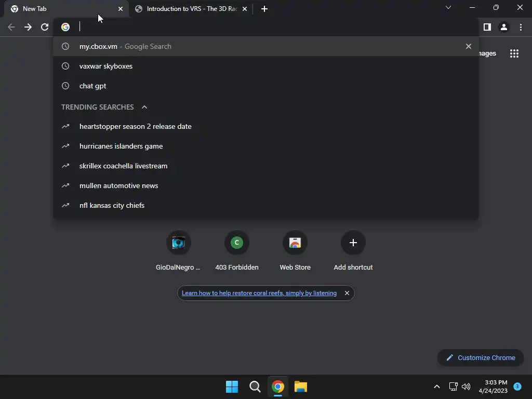
Task: Reload the current page
Action: (45, 27)
